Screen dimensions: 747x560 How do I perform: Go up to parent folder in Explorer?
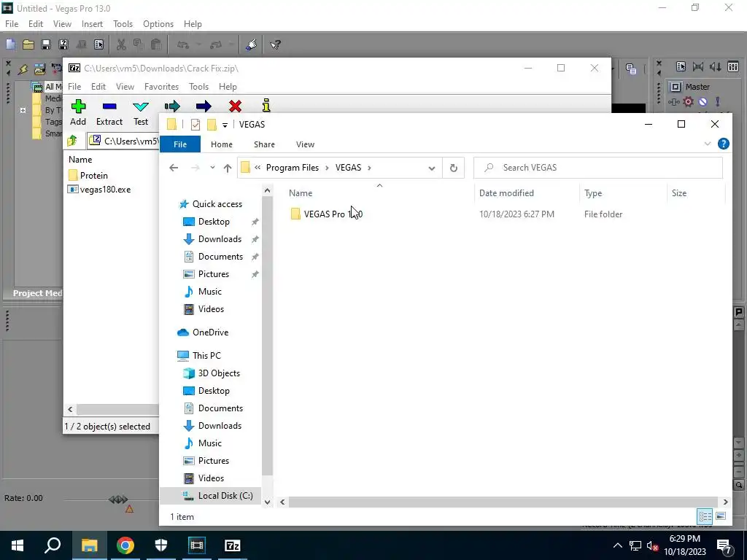228,168
